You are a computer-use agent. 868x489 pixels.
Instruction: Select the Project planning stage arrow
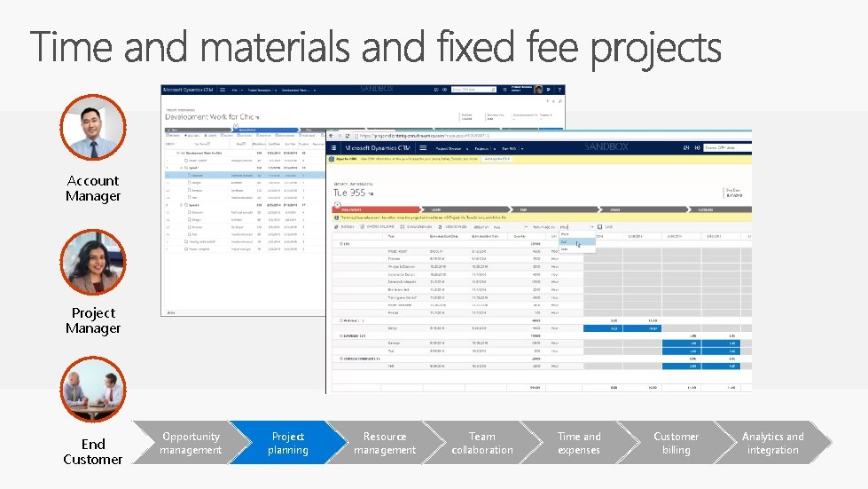pyautogui.click(x=288, y=443)
